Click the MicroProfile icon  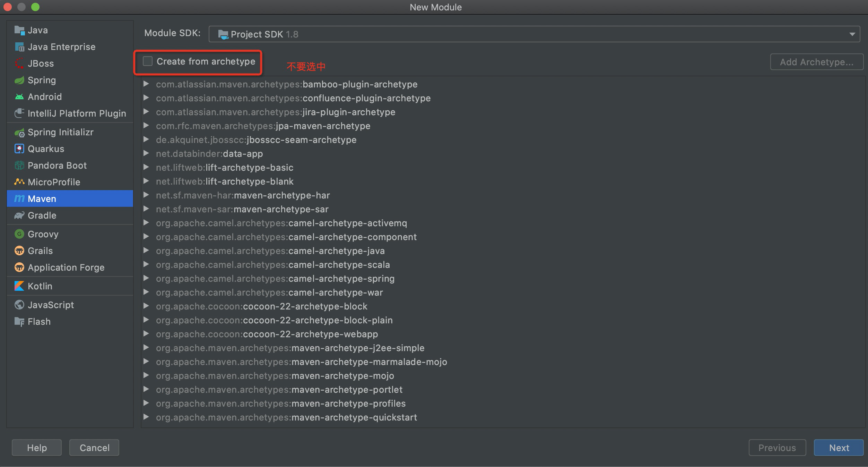coord(19,182)
